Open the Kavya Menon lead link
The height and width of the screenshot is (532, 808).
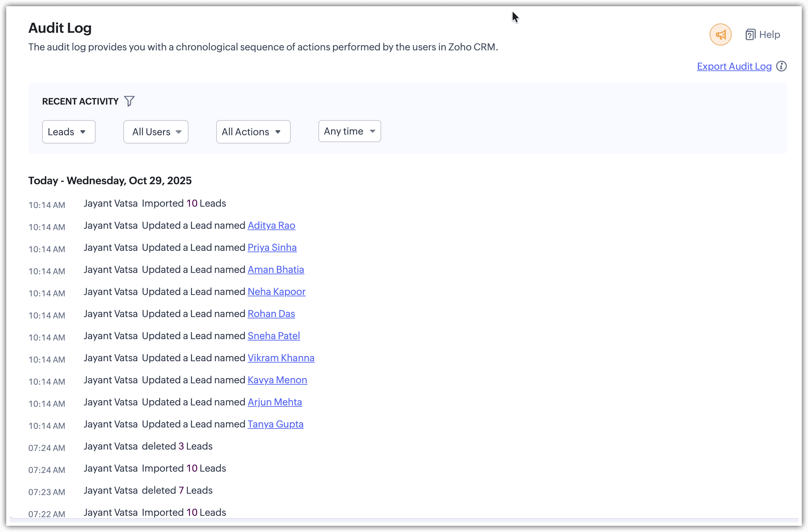pos(277,380)
